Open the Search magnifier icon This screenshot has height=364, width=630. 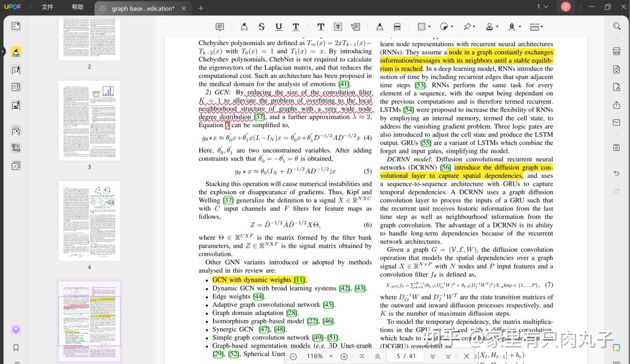pos(617,26)
